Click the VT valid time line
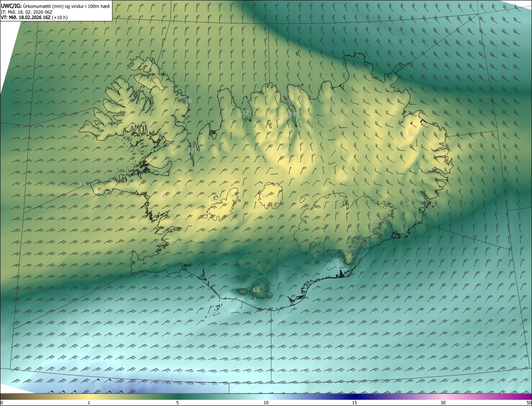 [x=34, y=17]
